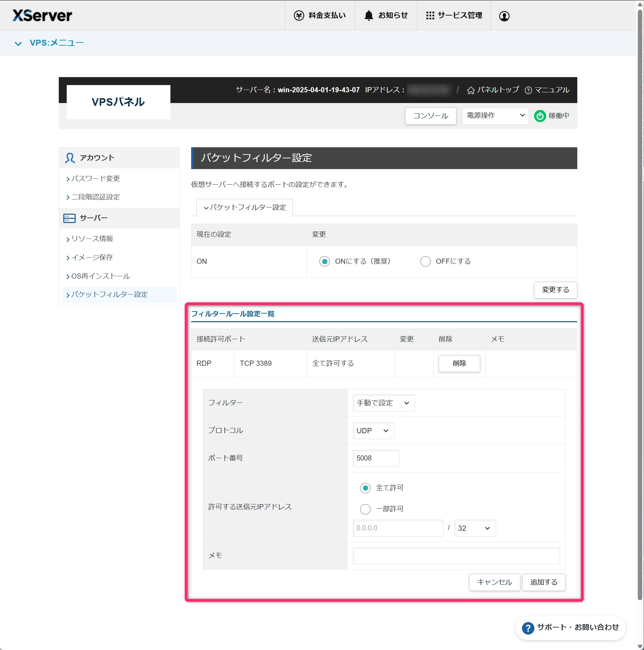
Task: Delete the RDP TCP 3389 rule
Action: tap(459, 363)
